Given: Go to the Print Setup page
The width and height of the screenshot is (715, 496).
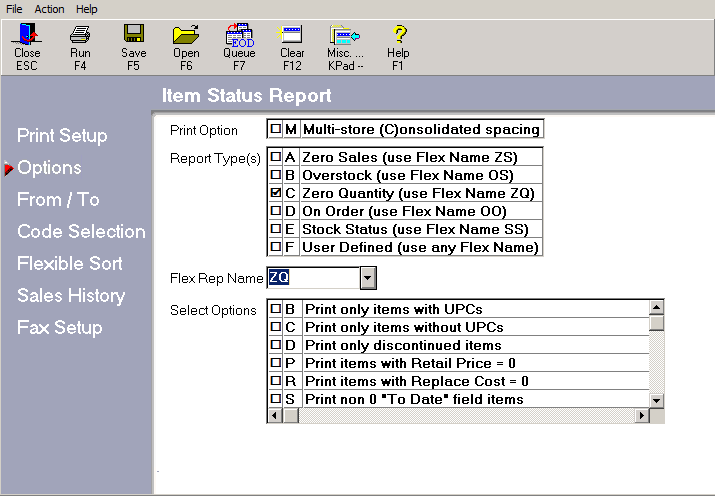Looking at the screenshot, I should tap(62, 135).
